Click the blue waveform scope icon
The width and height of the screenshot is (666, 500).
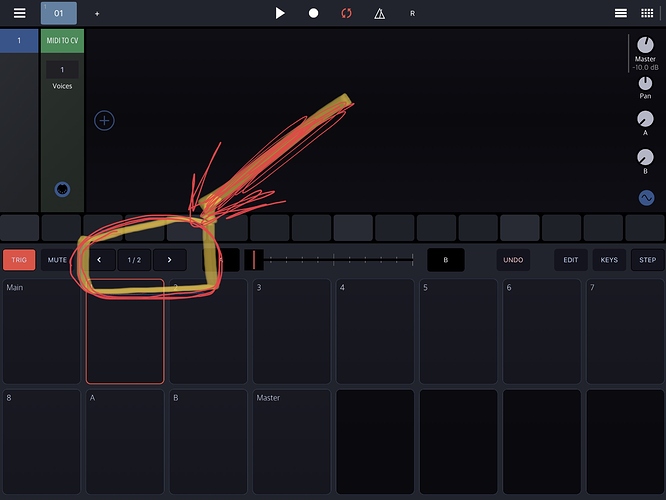(x=646, y=198)
